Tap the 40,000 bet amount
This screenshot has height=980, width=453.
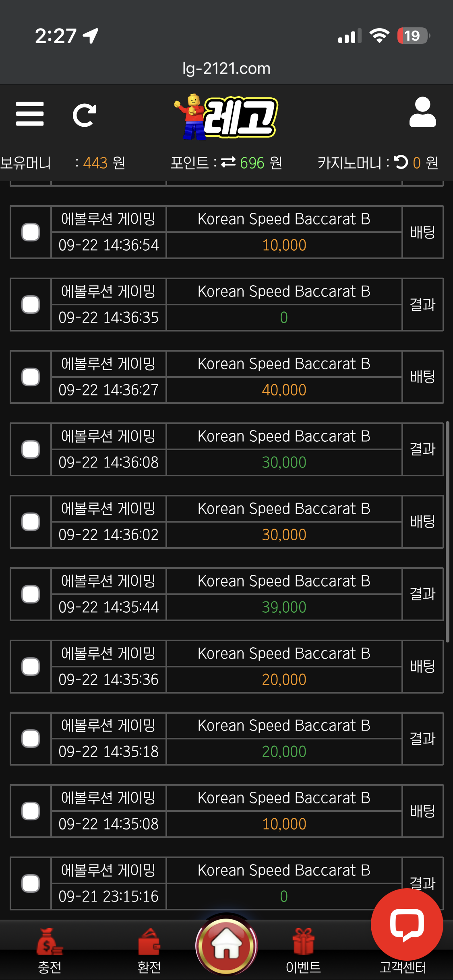click(x=284, y=390)
